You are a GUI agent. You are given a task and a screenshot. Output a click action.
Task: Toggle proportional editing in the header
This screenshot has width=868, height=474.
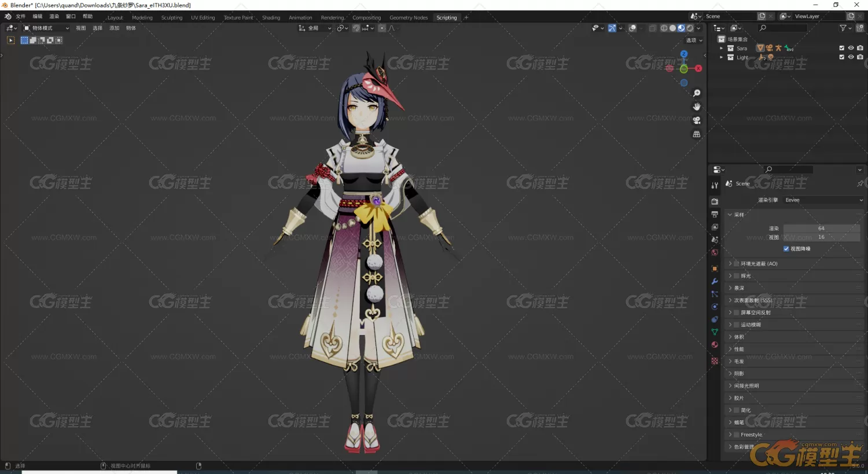(382, 28)
